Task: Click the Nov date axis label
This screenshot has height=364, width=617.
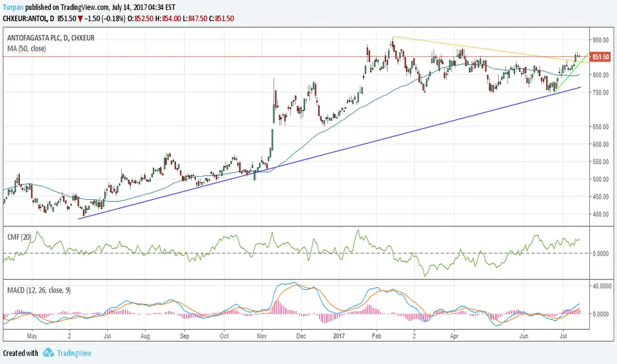Action: [261, 336]
